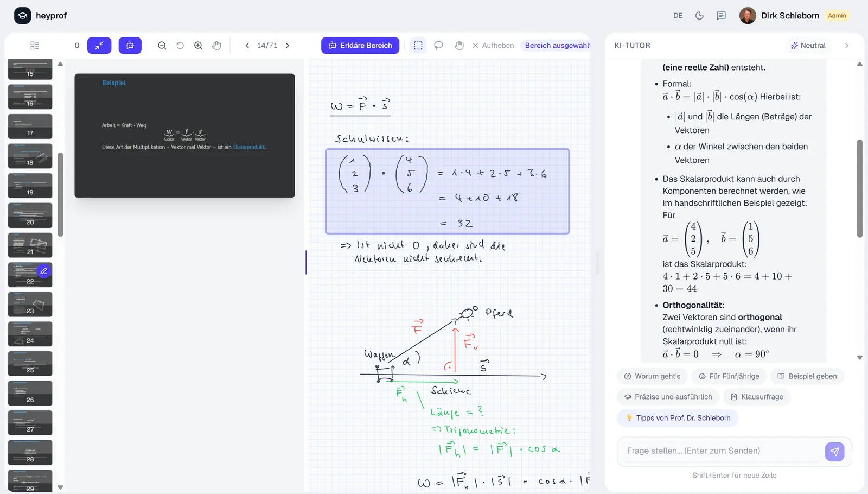868x494 pixels.
Task: Click the reset/undo rotation icon
Action: pyautogui.click(x=180, y=45)
